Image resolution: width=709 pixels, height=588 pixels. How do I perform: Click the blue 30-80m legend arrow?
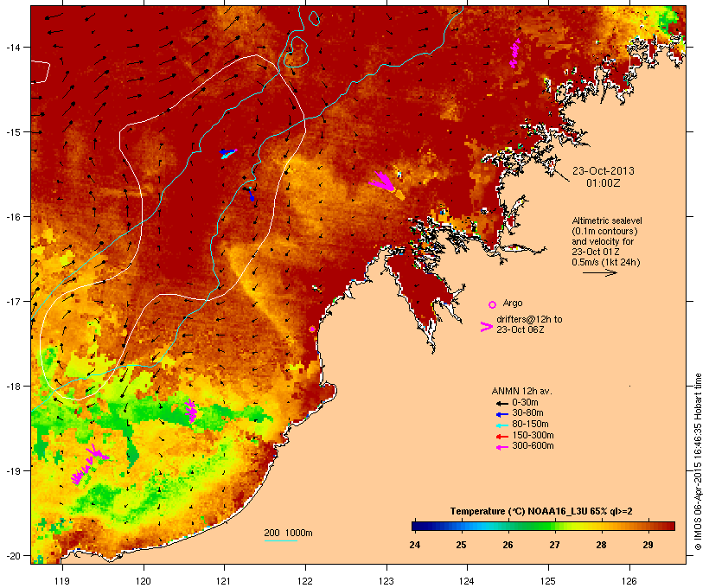tap(501, 414)
